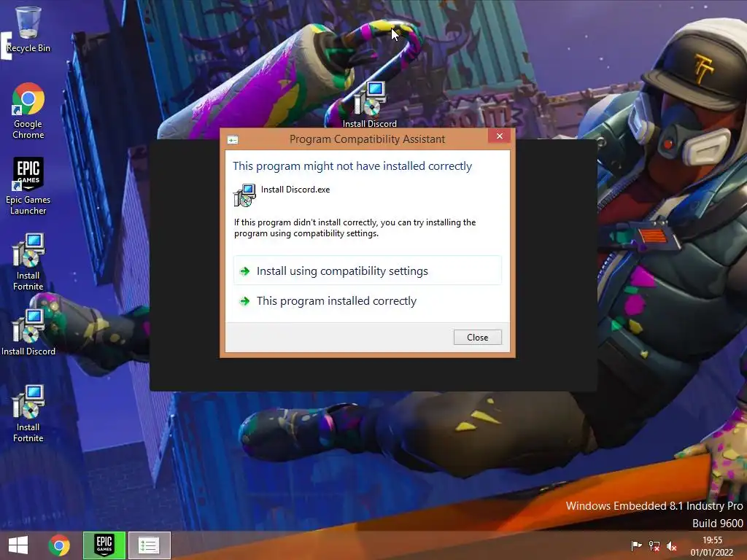The image size is (747, 560).
Task: Click the muted volume tray icon
Action: coord(672,545)
